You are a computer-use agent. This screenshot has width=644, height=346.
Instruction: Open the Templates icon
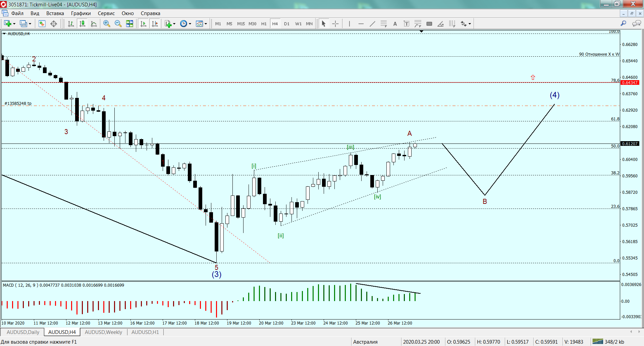199,23
